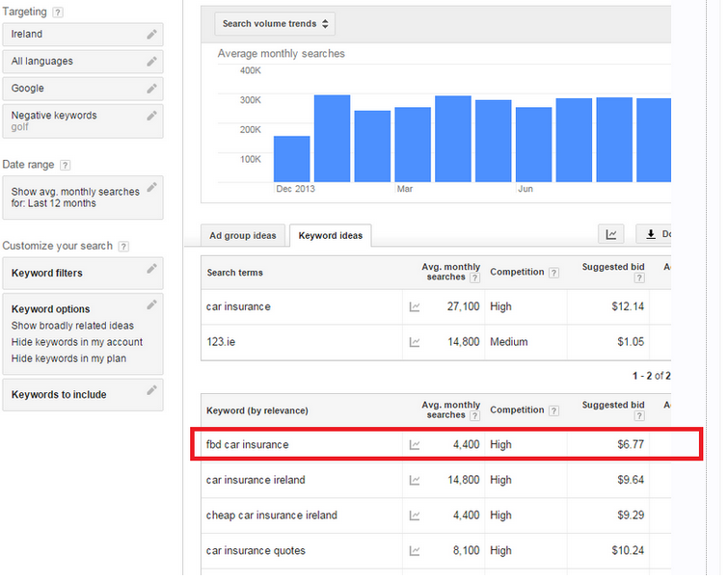Select the fbd car insurance keyword
Image resolution: width=728 pixels, height=581 pixels.
[x=248, y=445]
